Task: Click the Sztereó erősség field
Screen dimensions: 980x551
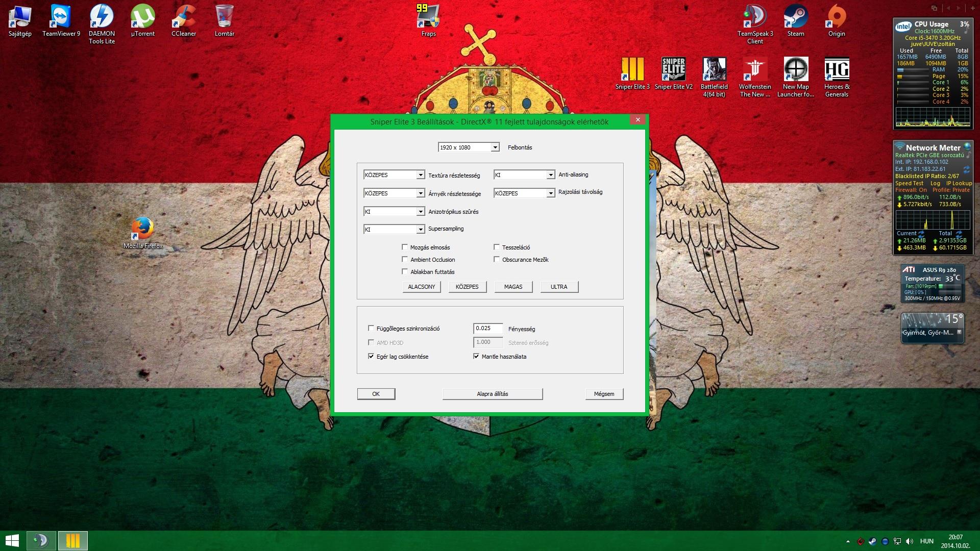Action: (x=488, y=342)
